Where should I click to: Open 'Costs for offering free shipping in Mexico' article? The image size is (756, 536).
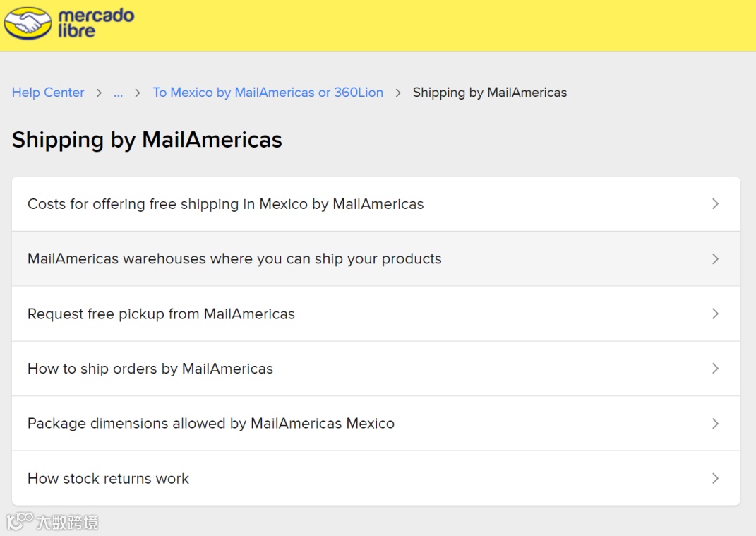225,204
